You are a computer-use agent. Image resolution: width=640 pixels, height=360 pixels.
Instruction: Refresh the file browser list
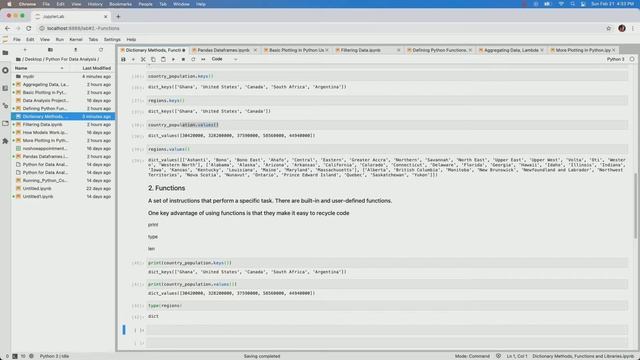(101, 50)
